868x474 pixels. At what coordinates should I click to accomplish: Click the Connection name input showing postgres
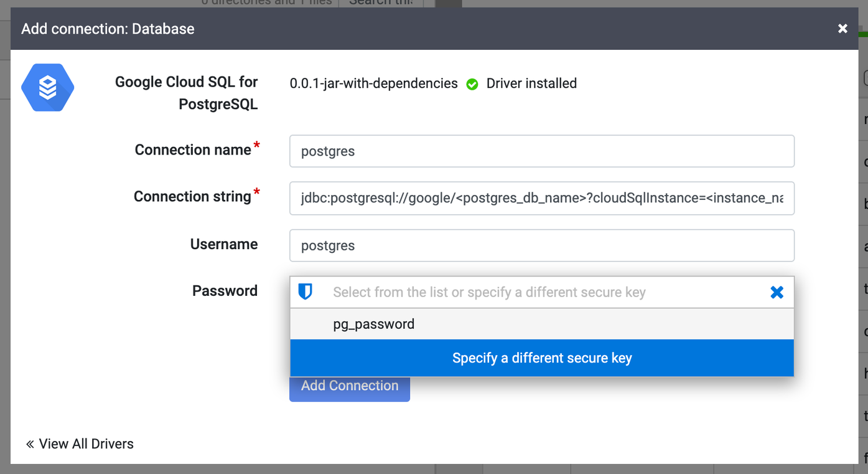[x=541, y=151]
